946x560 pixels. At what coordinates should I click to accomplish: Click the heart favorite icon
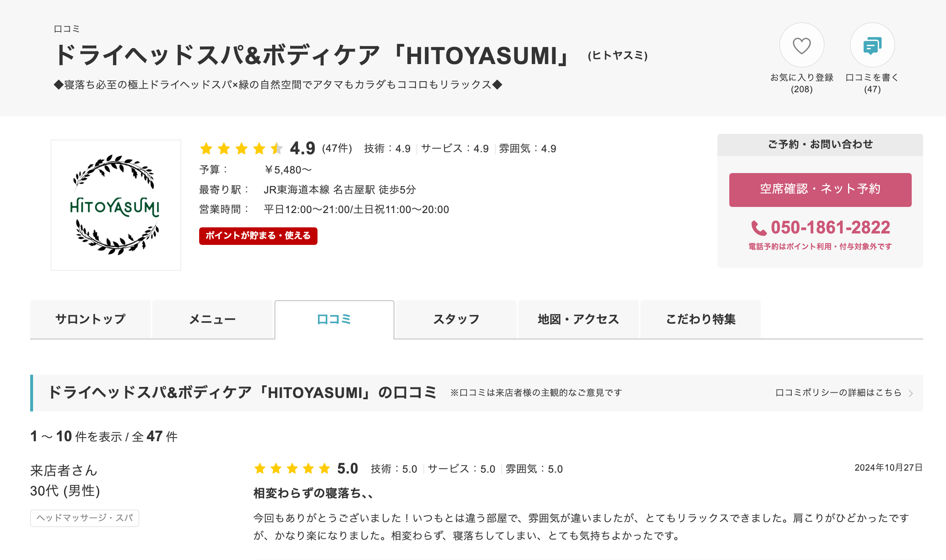tap(802, 45)
